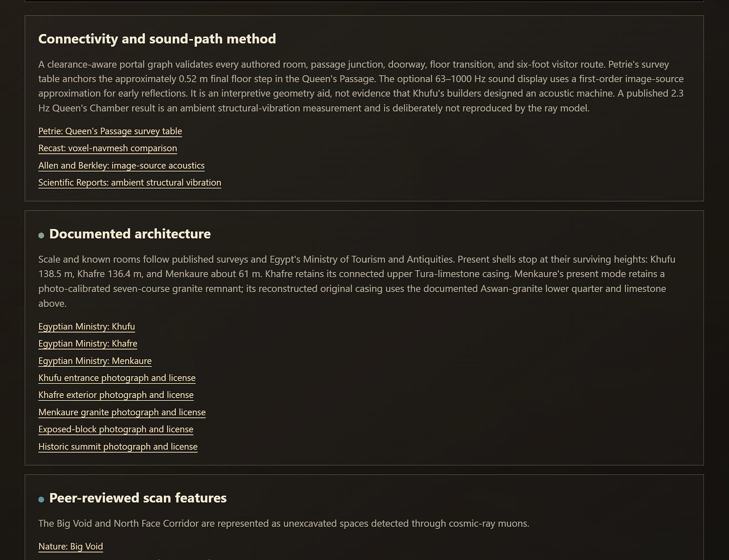Follow the Nature: Big Void link
Screen dimensions: 729x560
pos(71,546)
